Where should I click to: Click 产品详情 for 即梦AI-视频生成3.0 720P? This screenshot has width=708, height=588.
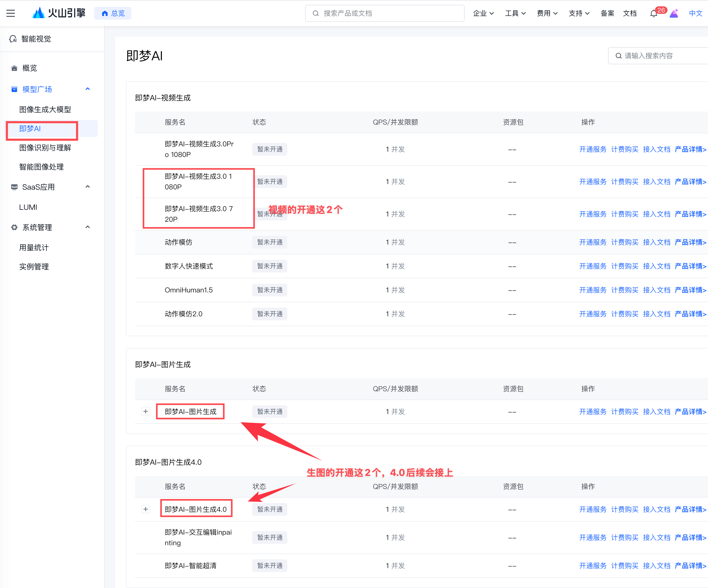pyautogui.click(x=690, y=214)
